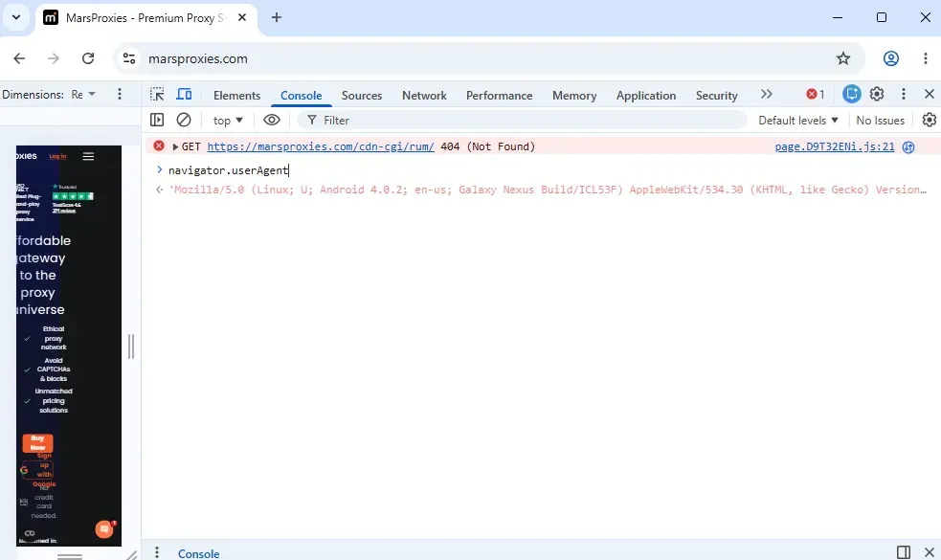
Task: Open the top JavaScript context dropdown
Action: pos(228,121)
